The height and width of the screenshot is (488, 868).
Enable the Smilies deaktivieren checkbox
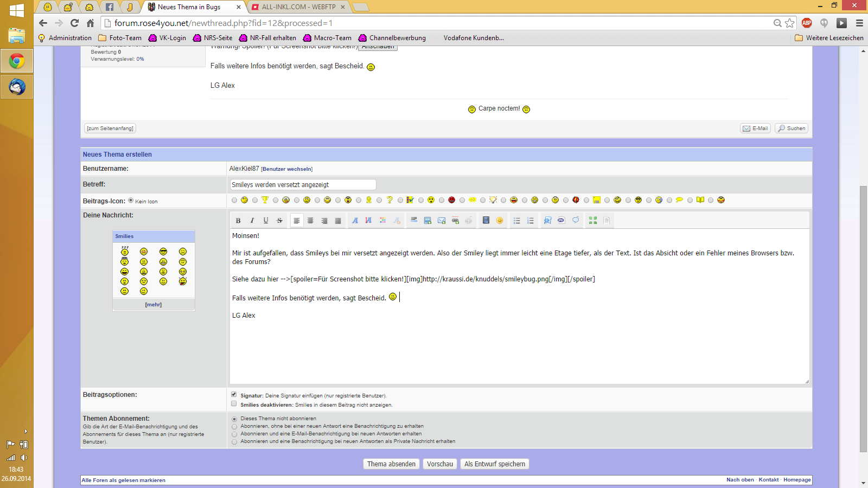tap(234, 403)
